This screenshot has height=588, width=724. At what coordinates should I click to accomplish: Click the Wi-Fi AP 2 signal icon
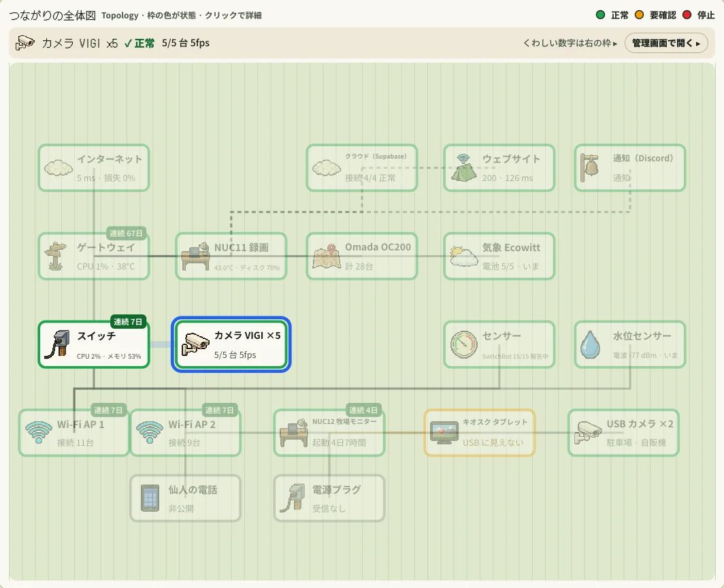(150, 432)
